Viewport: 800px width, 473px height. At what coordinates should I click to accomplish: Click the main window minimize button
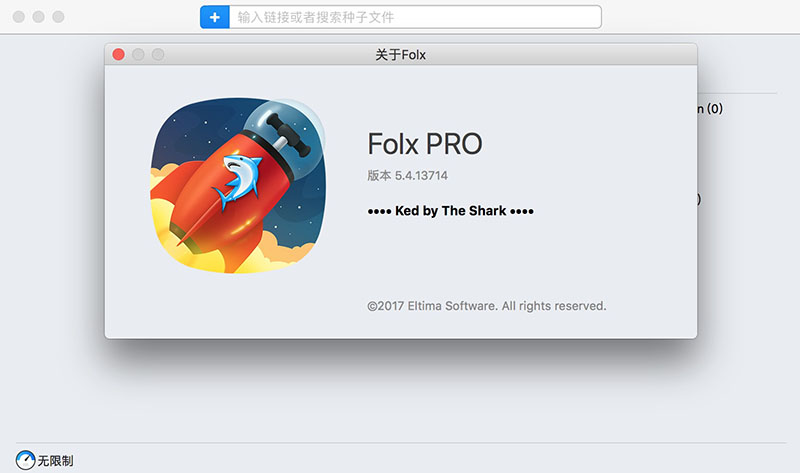(38, 17)
